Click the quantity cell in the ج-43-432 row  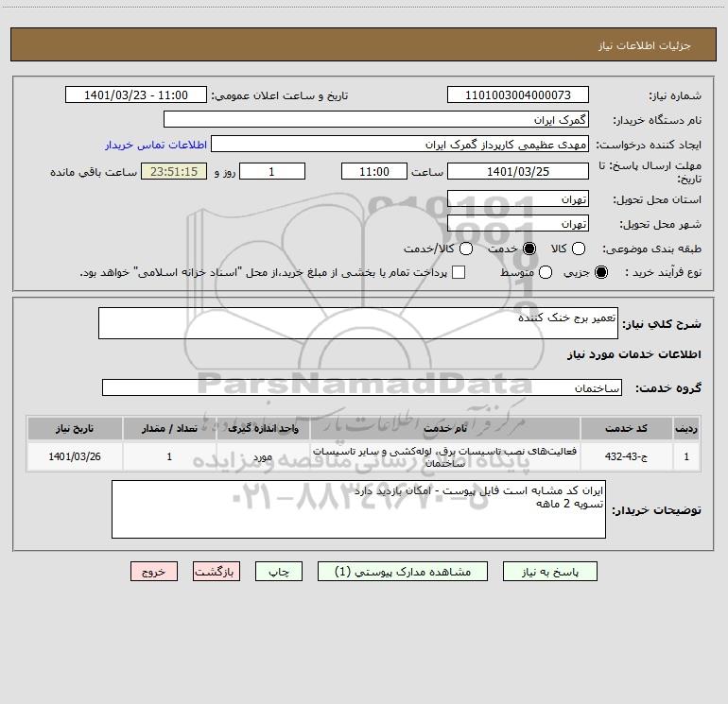pyautogui.click(x=169, y=456)
